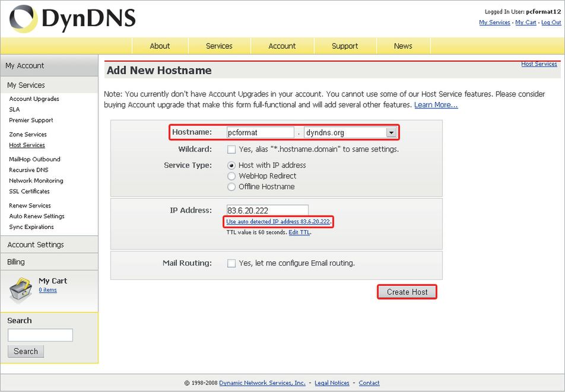Viewport: 565px width, 392px height.
Task: Open Recursive DNS in sidebar
Action: click(28, 170)
